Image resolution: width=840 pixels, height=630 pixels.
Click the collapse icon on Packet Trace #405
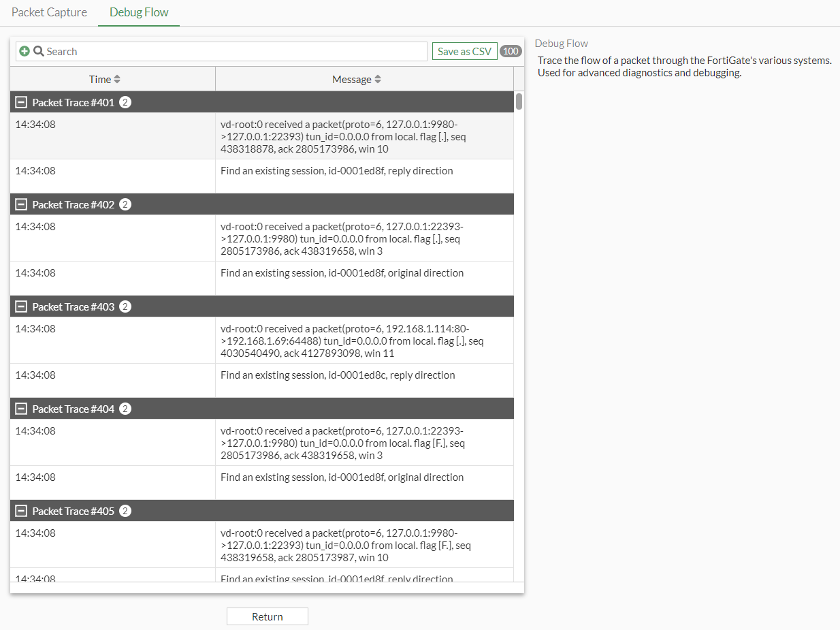tap(20, 511)
